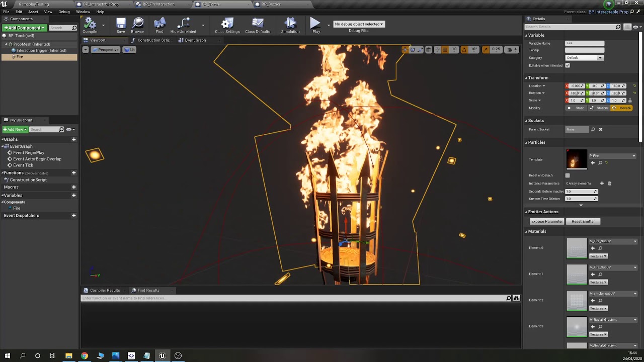
Task: Click the Reset Emitter button
Action: (x=583, y=222)
